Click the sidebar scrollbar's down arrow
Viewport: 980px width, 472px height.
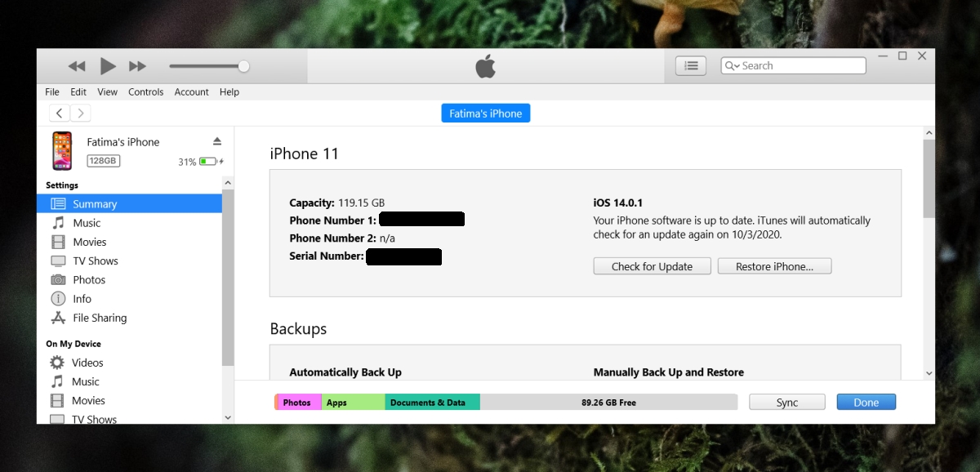[228, 417]
